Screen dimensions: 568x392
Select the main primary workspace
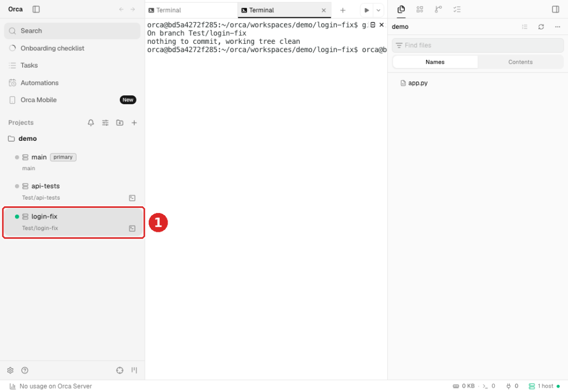[x=72, y=162]
